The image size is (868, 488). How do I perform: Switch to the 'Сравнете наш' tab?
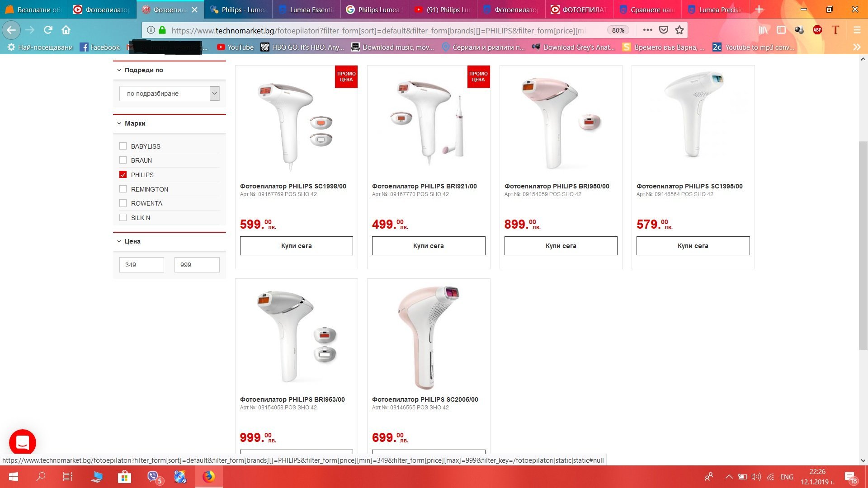coord(647,9)
